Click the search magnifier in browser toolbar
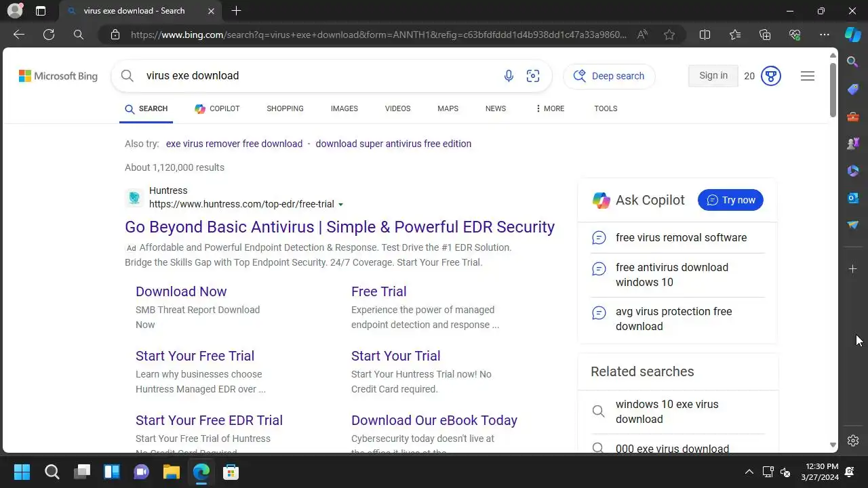 [79, 35]
